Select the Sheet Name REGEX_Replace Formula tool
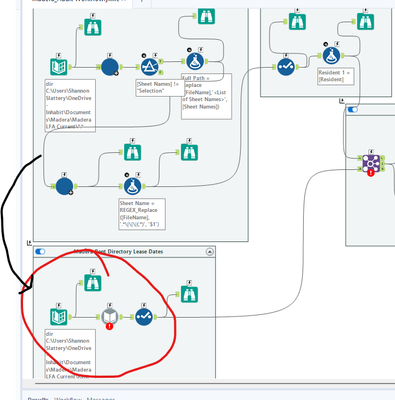Viewport: 395px width, 400px height. (132, 186)
